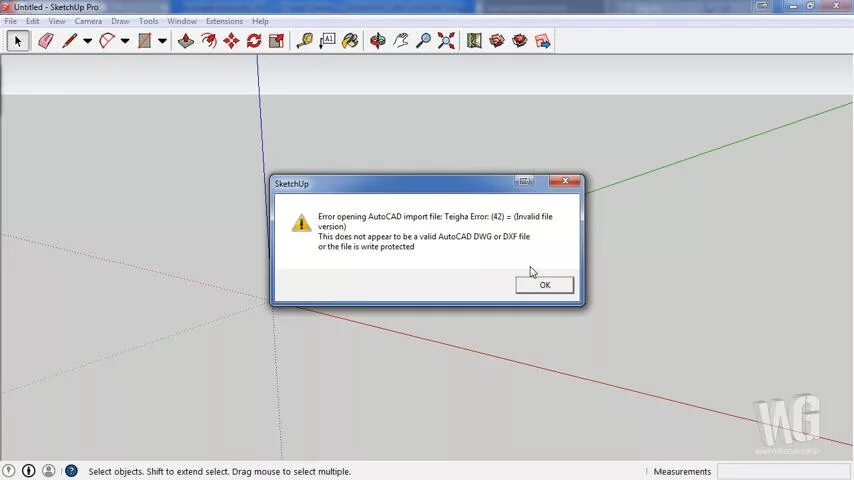
Task: Click the yellow warning icon in dialog
Action: 301,222
